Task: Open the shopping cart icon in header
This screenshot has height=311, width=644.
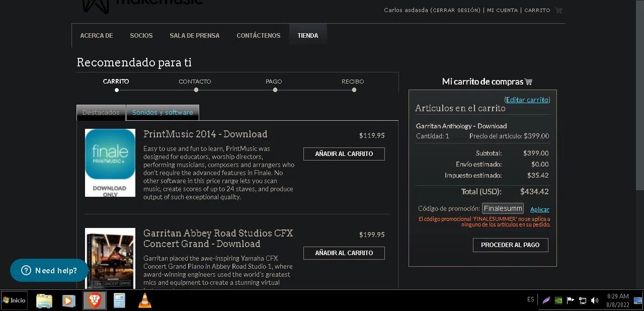Action: point(558,10)
